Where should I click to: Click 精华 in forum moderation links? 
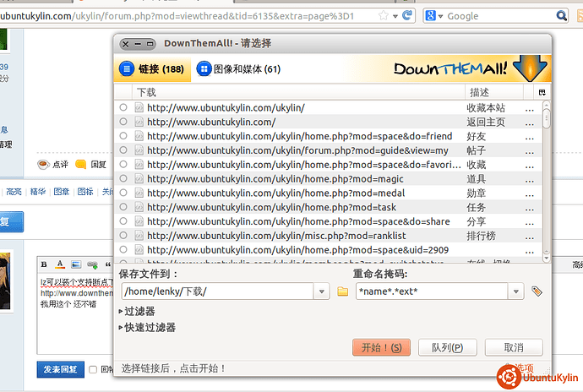[37, 192]
